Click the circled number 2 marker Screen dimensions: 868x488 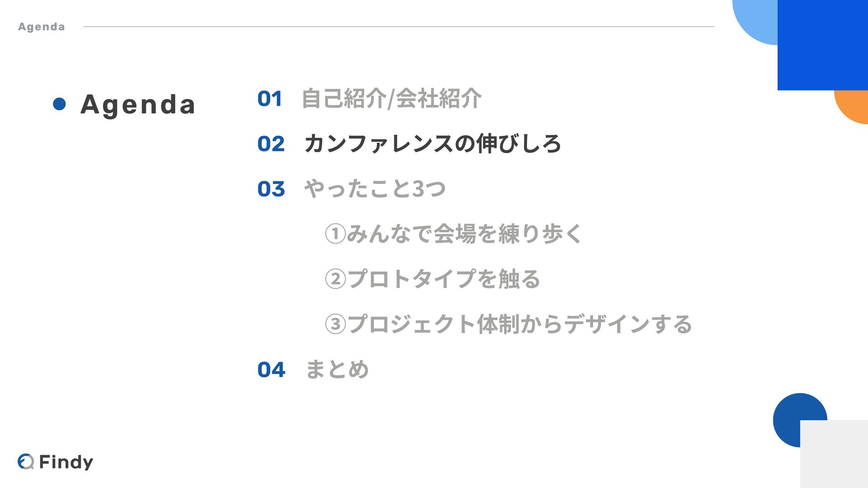[335, 279]
